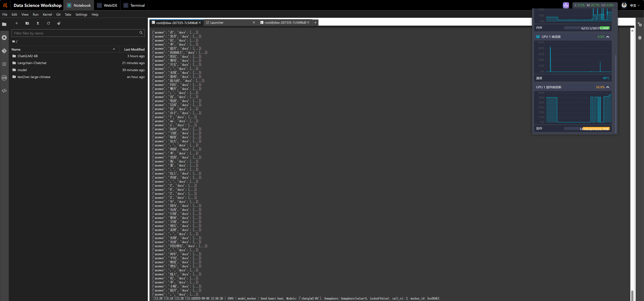Open the Git sidebar panel

[4, 51]
